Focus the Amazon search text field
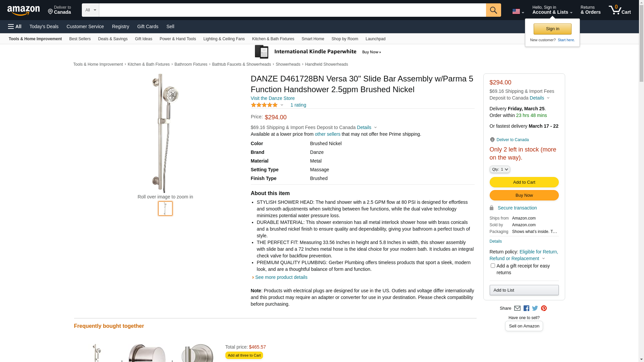 point(292,10)
